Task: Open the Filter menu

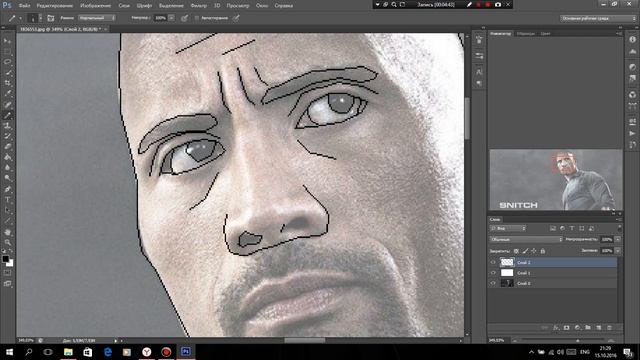Action: tap(199, 6)
